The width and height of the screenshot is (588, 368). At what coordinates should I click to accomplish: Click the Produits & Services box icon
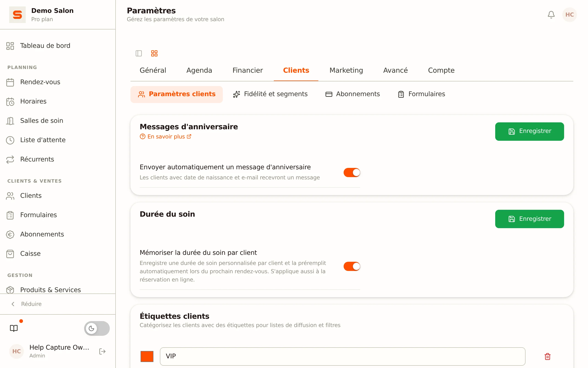[10, 290]
